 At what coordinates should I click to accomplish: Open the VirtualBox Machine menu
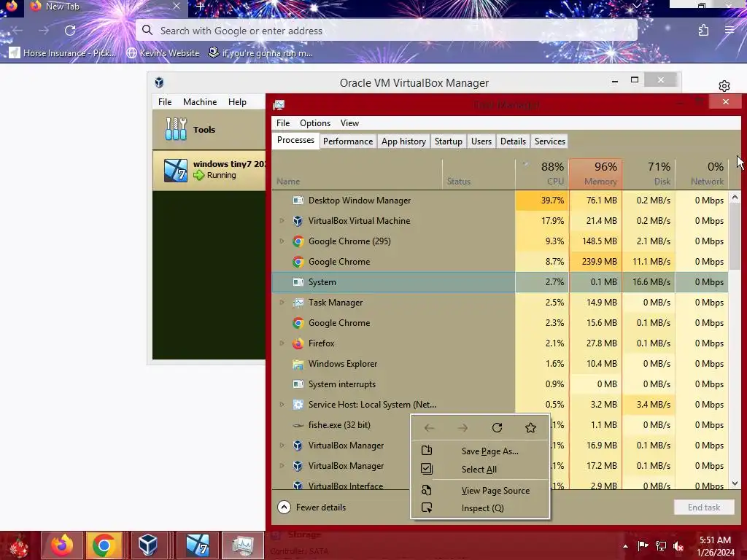(x=200, y=102)
